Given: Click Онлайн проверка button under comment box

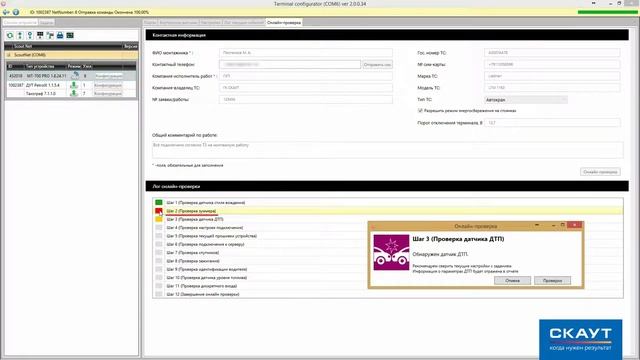Looking at the screenshot, I should point(600,172).
